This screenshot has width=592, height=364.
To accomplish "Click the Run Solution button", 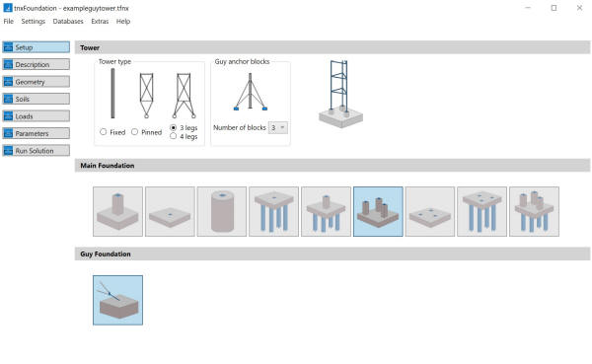I will 37,151.
